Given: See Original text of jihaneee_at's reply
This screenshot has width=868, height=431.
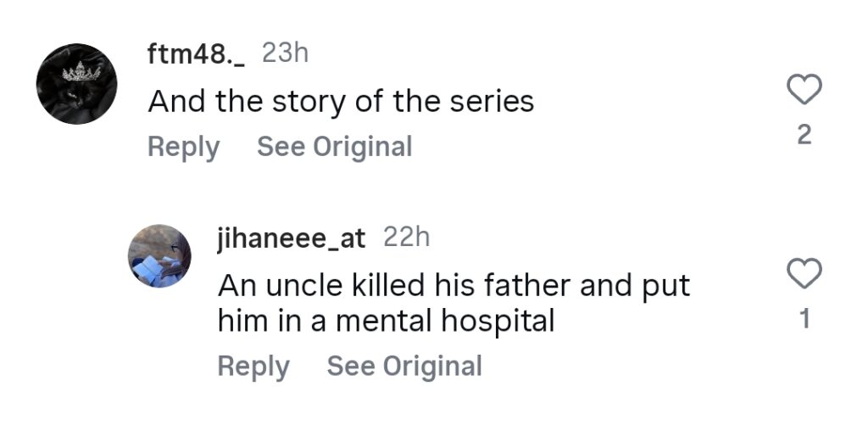Looking at the screenshot, I should pyautogui.click(x=404, y=367).
